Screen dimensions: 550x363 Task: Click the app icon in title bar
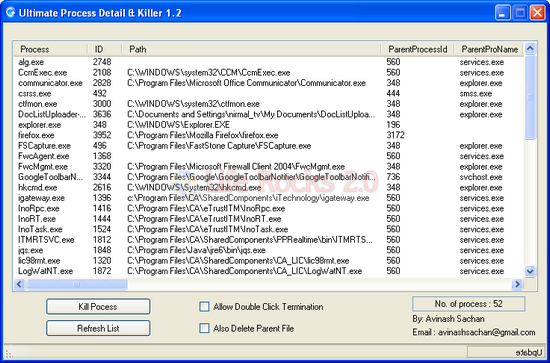[x=11, y=13]
